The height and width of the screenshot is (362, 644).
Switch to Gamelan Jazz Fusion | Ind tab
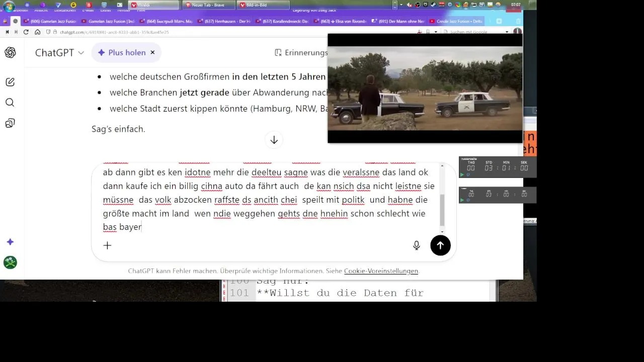tap(108, 21)
